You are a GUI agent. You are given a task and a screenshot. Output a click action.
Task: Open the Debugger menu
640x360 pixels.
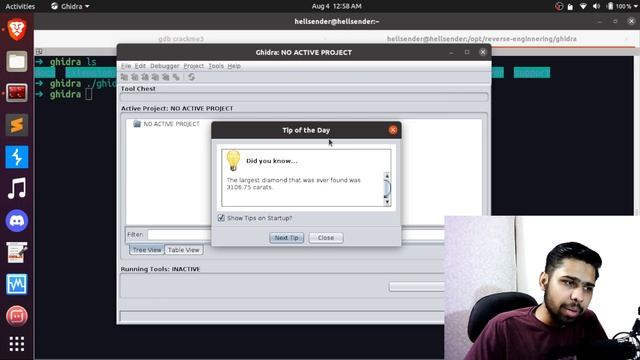pos(164,66)
